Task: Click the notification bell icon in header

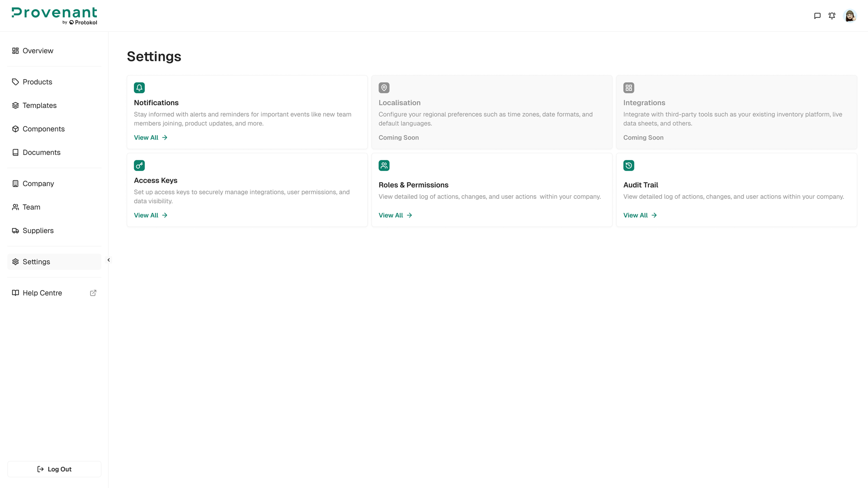Action: point(832,16)
